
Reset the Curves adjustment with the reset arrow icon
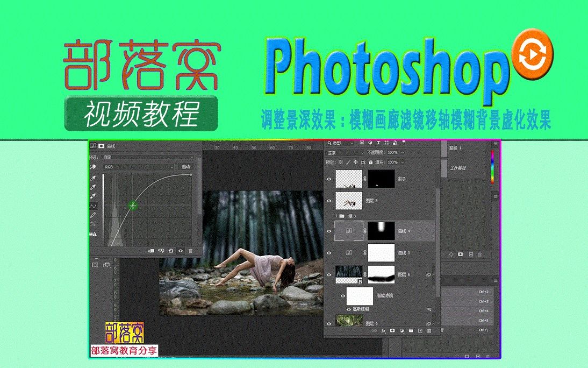point(170,250)
